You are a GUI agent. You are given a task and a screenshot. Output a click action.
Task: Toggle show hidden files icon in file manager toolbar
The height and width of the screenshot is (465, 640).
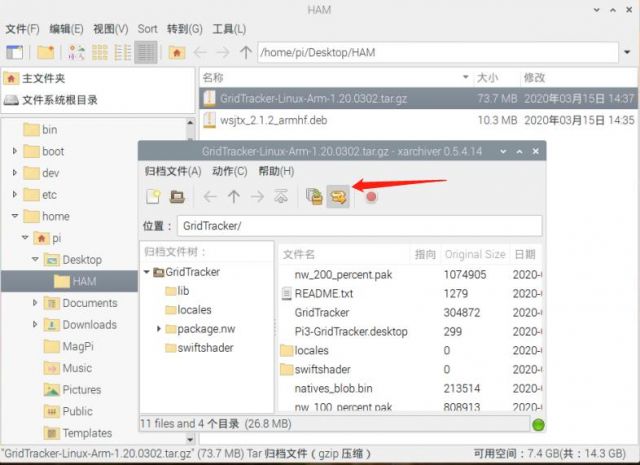pyautogui.click(x=76, y=52)
